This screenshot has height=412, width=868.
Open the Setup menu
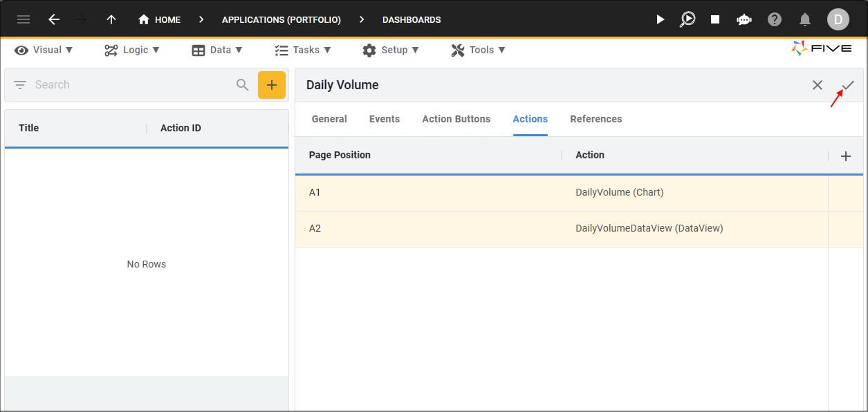[x=391, y=50]
